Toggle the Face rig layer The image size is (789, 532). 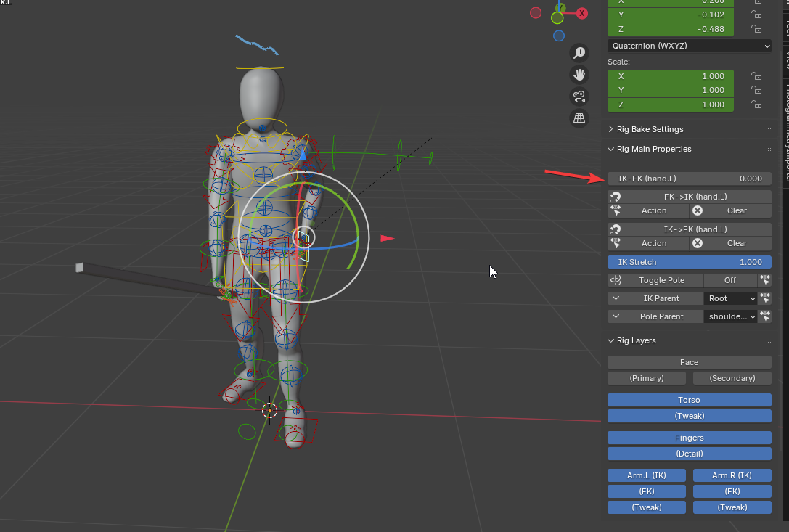(689, 362)
